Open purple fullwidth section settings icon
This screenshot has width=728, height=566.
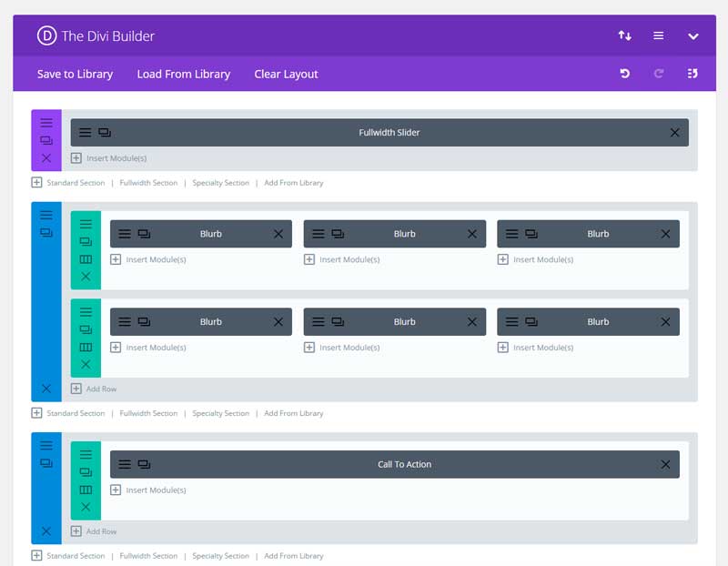pyautogui.click(x=46, y=123)
